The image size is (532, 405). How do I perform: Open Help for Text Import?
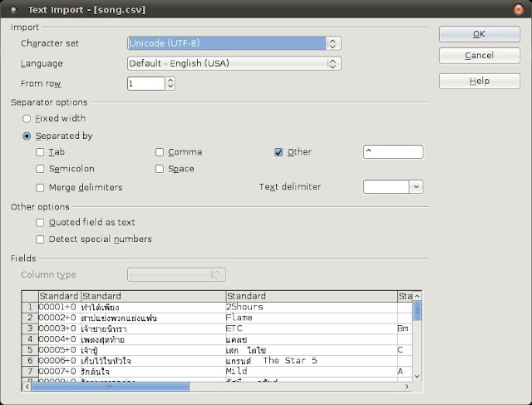pyautogui.click(x=479, y=81)
